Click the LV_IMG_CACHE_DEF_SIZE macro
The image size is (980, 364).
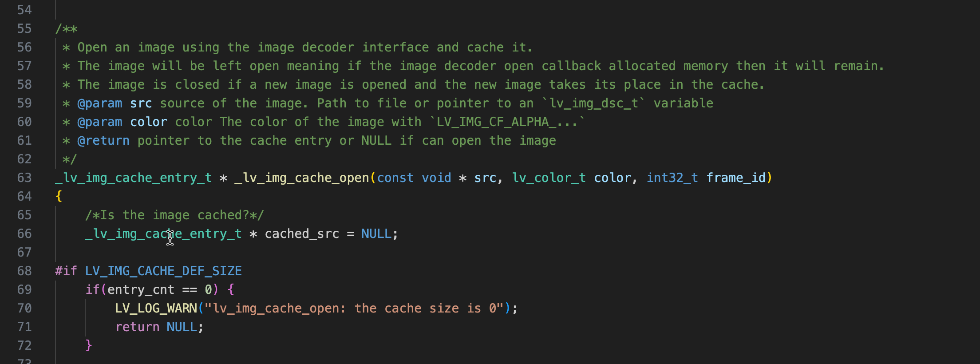pos(163,271)
